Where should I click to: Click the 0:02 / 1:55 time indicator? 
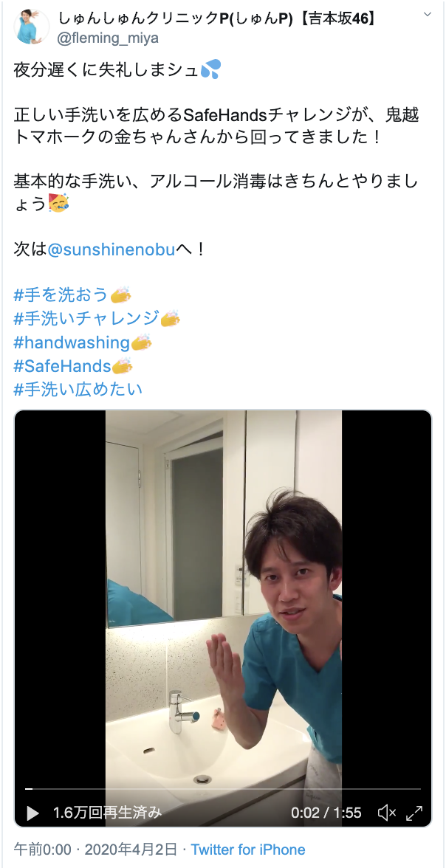click(326, 813)
